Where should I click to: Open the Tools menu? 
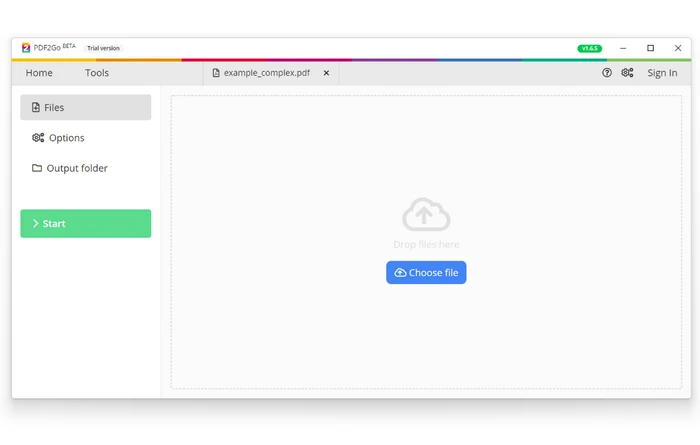click(x=97, y=73)
